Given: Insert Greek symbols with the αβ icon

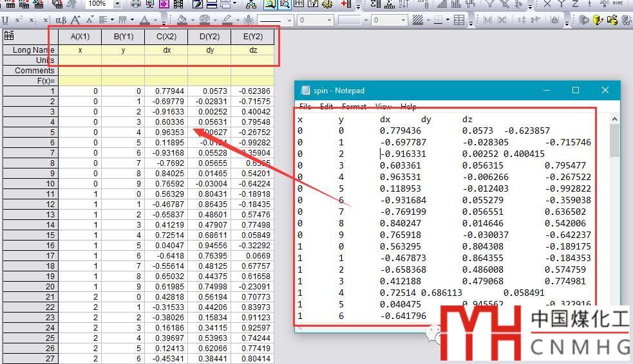Looking at the screenshot, I should pyautogui.click(x=61, y=20).
